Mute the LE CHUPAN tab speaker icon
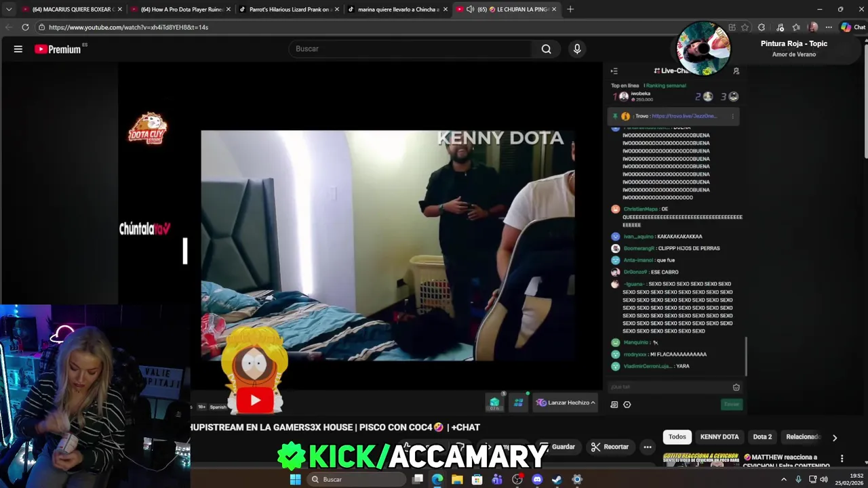 pos(470,9)
